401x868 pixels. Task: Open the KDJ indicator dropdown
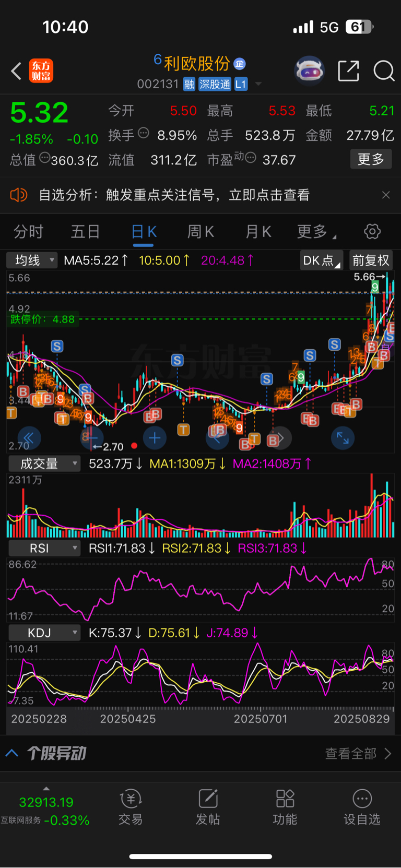[44, 633]
